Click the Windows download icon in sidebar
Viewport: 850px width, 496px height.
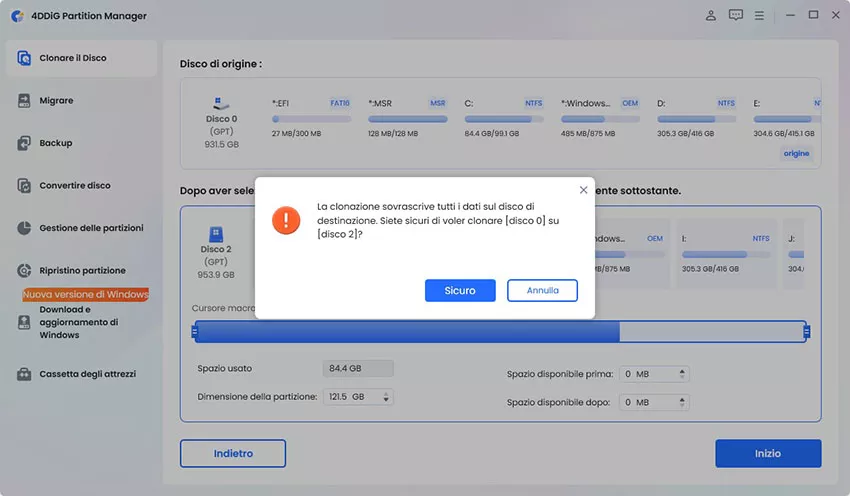(x=24, y=323)
